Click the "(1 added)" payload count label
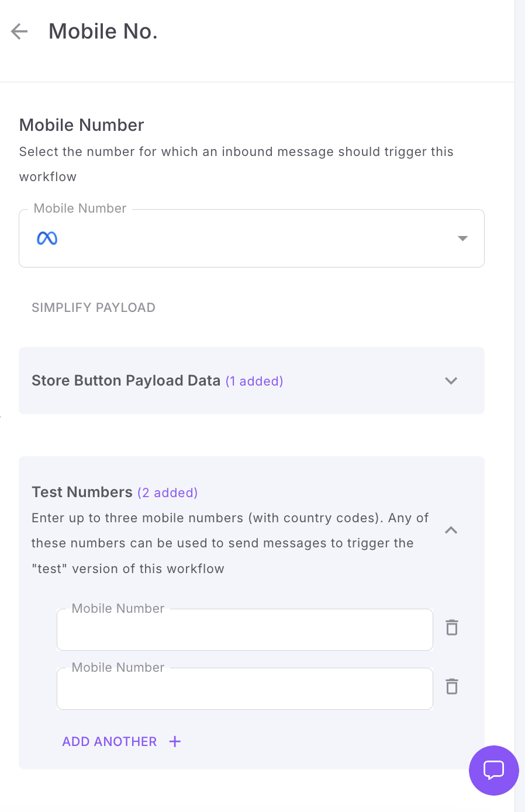Viewport: 525px width, 812px height. click(x=254, y=381)
